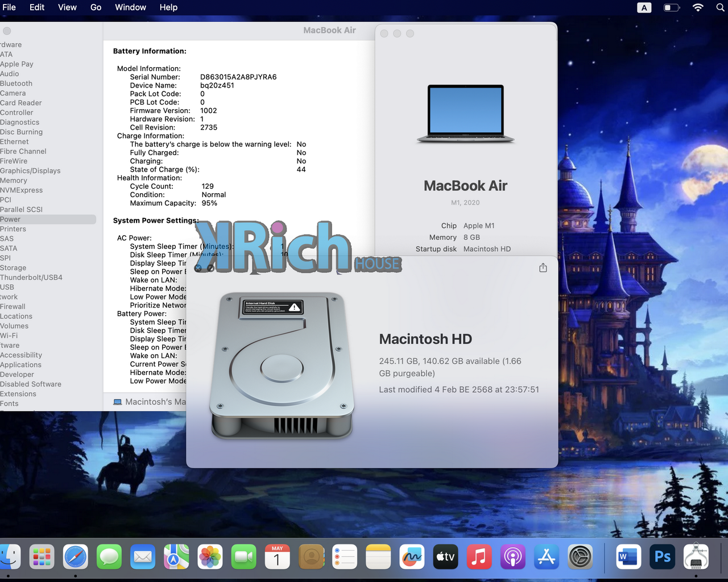Open the View menu
The image size is (728, 582).
point(67,7)
